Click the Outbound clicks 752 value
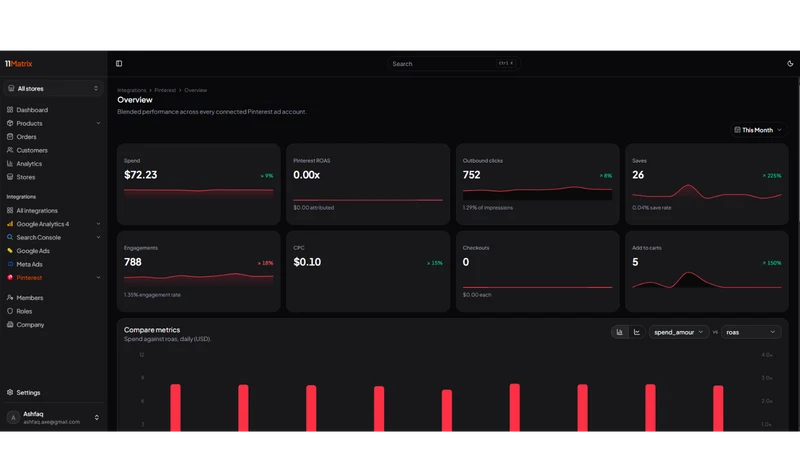The height and width of the screenshot is (450, 800). pyautogui.click(x=471, y=175)
